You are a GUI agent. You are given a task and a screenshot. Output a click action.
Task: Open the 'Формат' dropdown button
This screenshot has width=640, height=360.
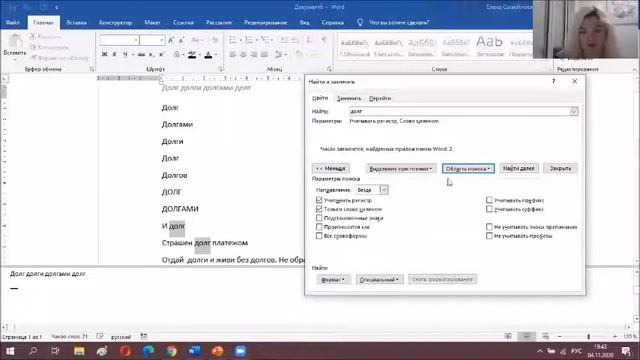pyautogui.click(x=333, y=280)
